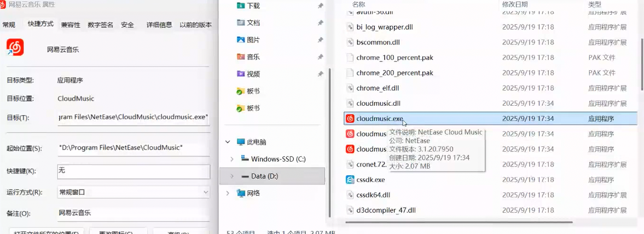
Task: Click the pin icon beside 视频
Action: pos(320,74)
